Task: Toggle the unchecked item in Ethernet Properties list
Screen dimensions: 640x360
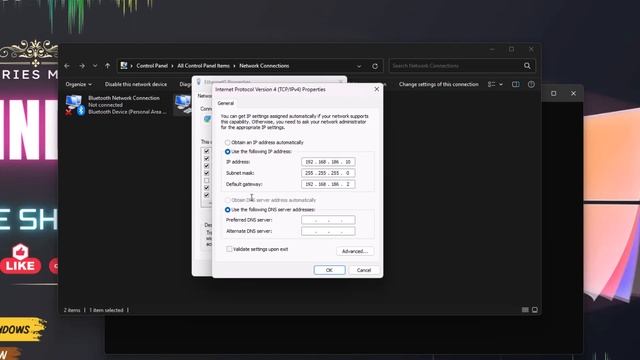Action: pyautogui.click(x=207, y=180)
